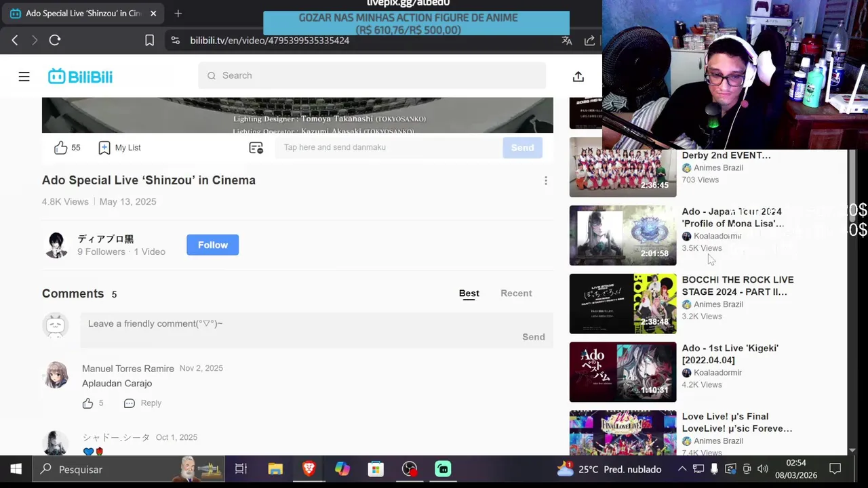Image resolution: width=868 pixels, height=488 pixels.
Task: Sort comments by Best
Action: 469,293
